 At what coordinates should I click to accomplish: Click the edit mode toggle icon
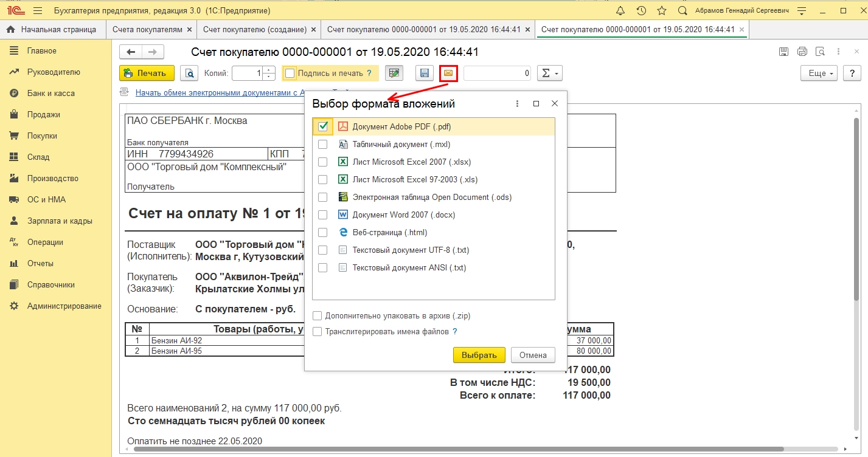pyautogui.click(x=394, y=73)
